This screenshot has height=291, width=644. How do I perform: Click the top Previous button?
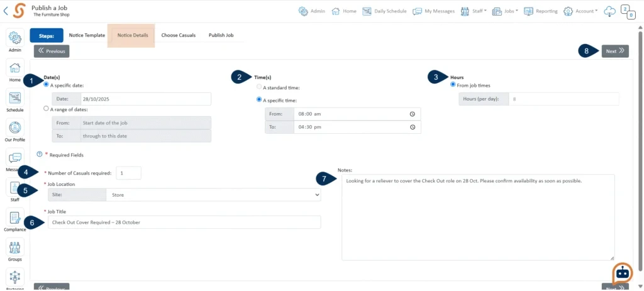click(52, 52)
